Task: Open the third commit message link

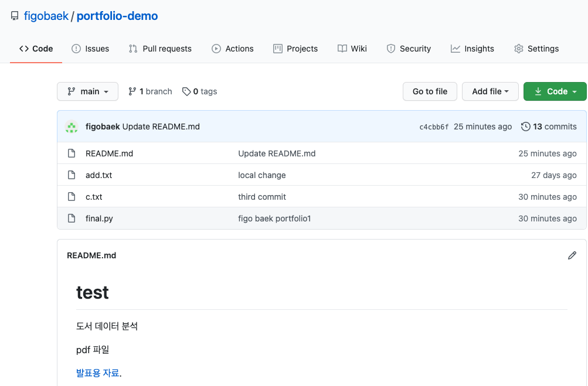Action: (x=261, y=197)
